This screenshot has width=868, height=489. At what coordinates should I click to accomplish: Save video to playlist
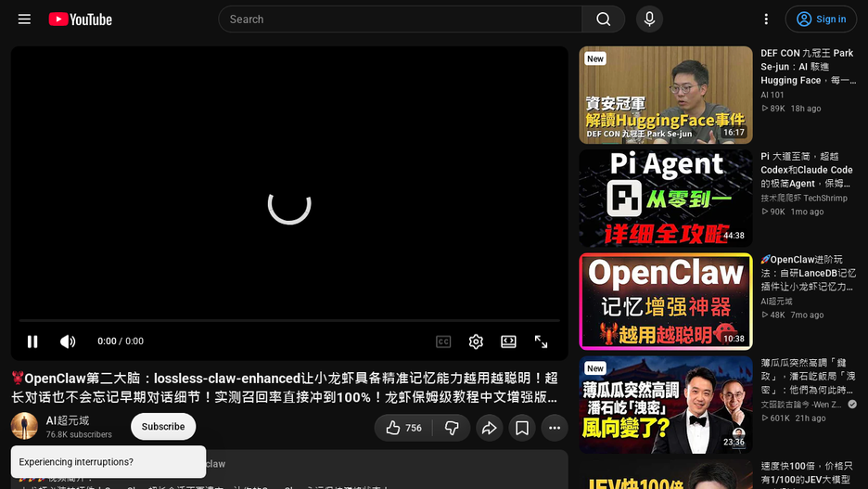pyautogui.click(x=522, y=428)
